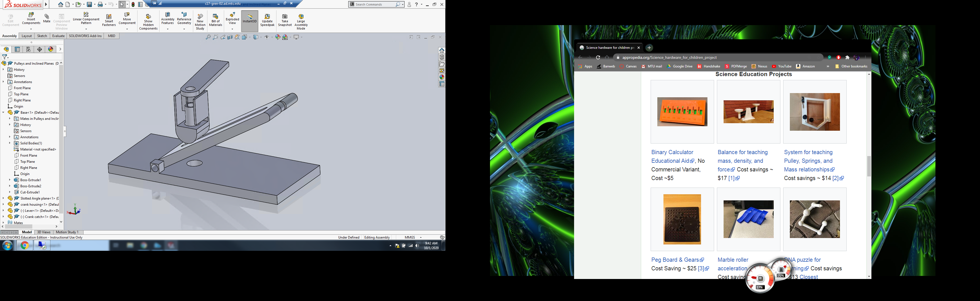The width and height of the screenshot is (980, 301).
Task: Open the PropertyManager panel tab
Action: click(18, 50)
